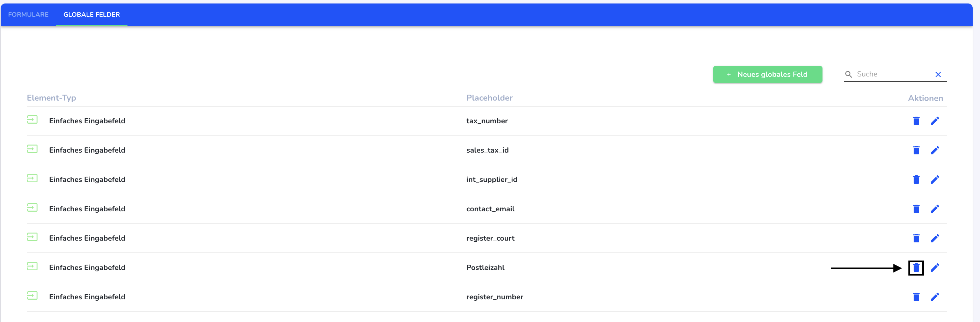Click input field icon in sales_tax_id row

tap(32, 149)
